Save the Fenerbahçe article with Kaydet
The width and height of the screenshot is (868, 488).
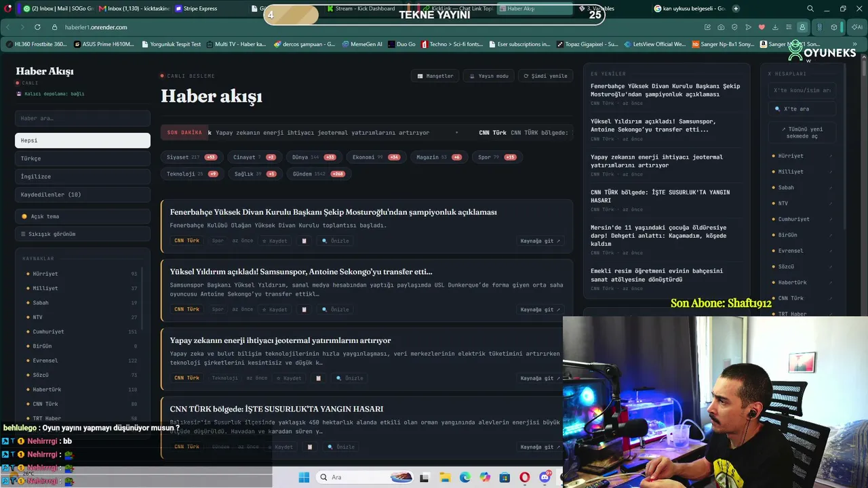pos(275,241)
